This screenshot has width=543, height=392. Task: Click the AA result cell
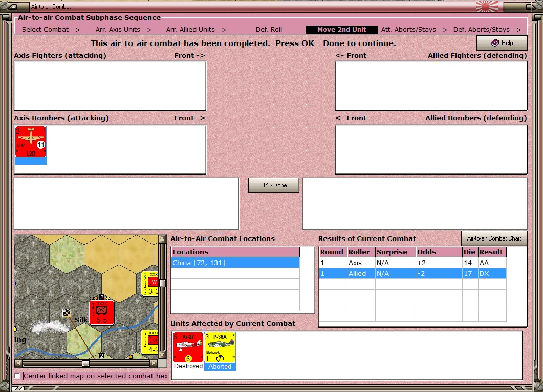(492, 263)
